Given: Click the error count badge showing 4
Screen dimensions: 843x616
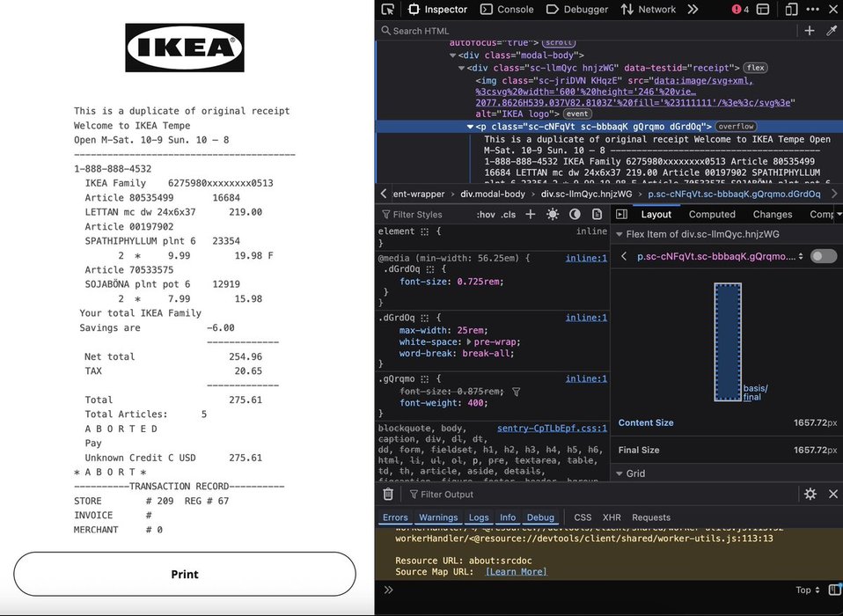Looking at the screenshot, I should coord(740,9).
